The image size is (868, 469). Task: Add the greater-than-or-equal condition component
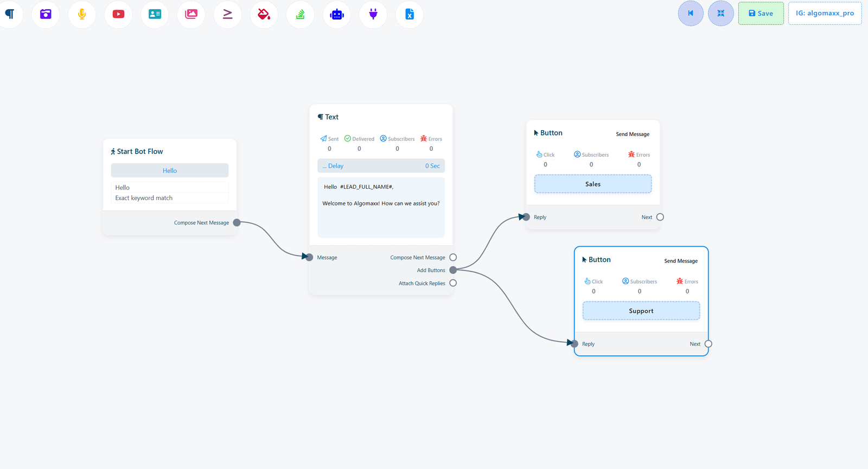pos(227,14)
